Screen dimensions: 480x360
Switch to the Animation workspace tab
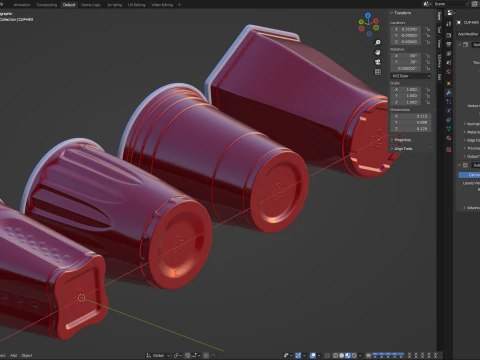coord(22,5)
